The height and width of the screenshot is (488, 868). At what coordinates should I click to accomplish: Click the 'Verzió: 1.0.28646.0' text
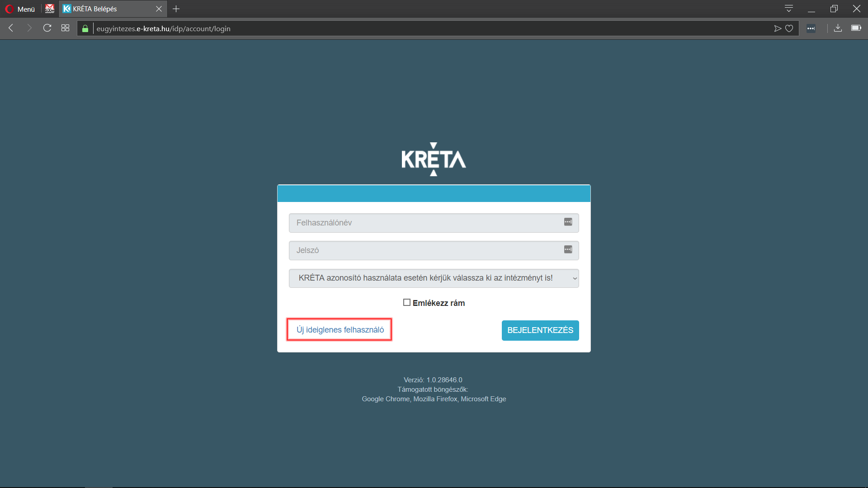433,380
